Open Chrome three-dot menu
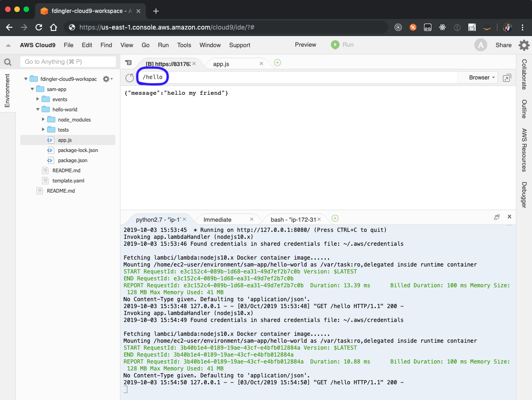532x400 pixels. [x=522, y=28]
